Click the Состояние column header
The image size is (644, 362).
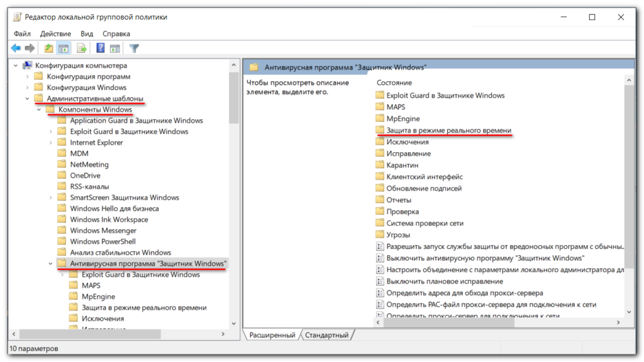click(x=394, y=82)
